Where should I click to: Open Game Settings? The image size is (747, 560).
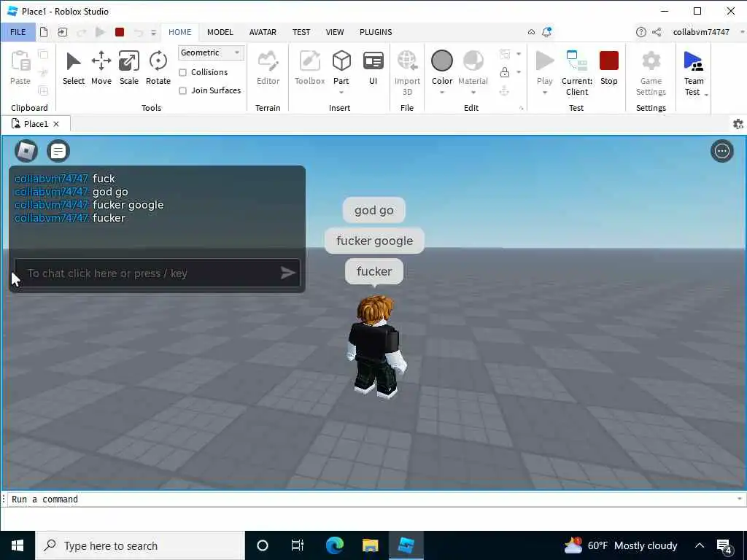point(651,73)
